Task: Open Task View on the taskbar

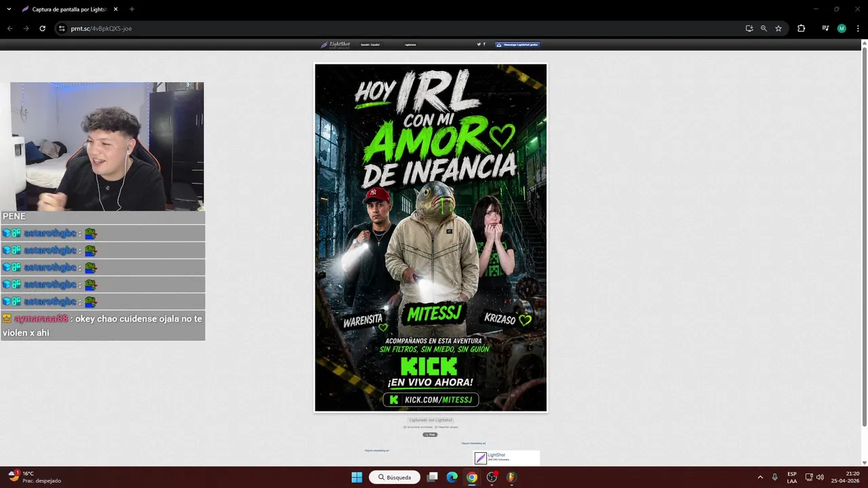Action: coord(433,477)
